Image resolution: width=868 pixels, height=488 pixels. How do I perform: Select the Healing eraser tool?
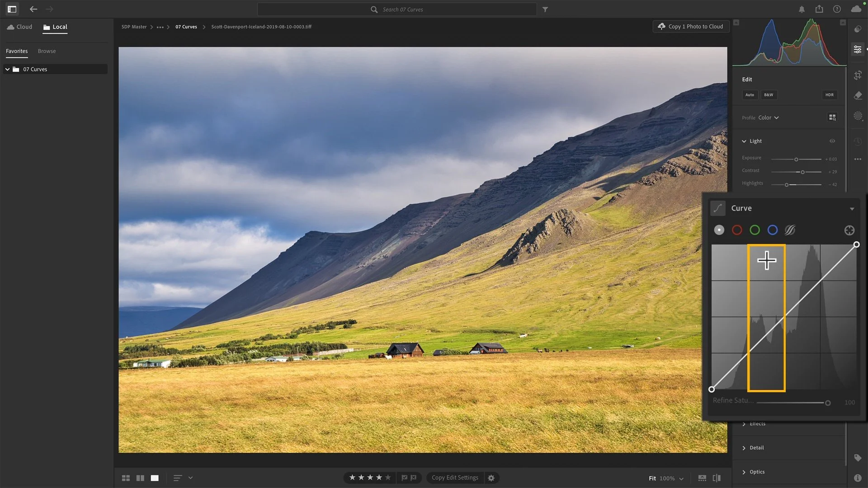click(858, 95)
